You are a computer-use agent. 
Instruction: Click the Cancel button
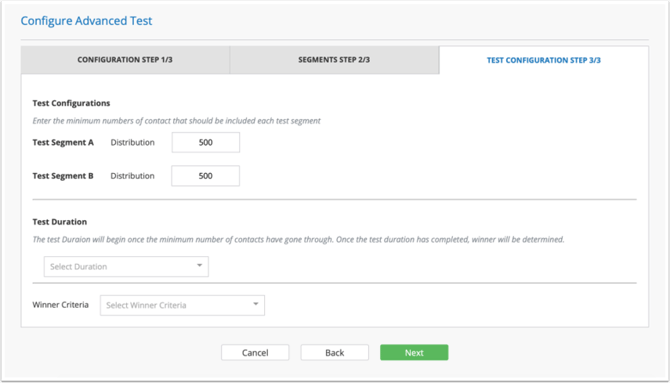(255, 353)
